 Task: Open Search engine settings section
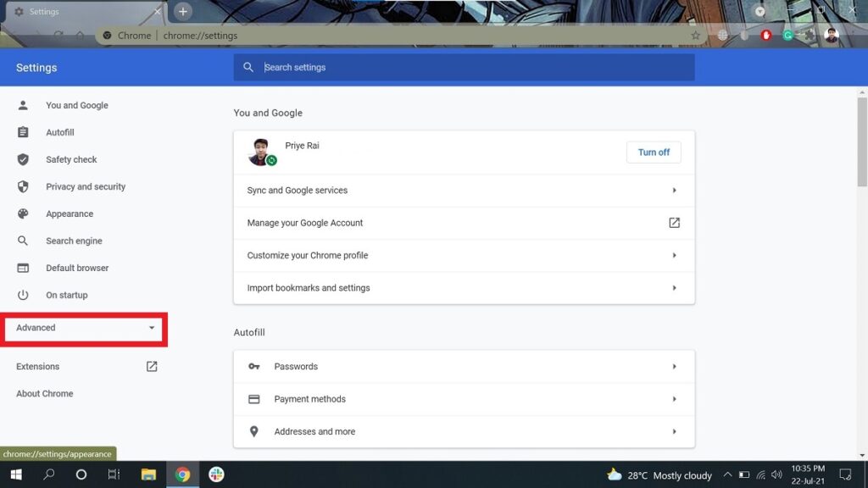click(x=74, y=241)
